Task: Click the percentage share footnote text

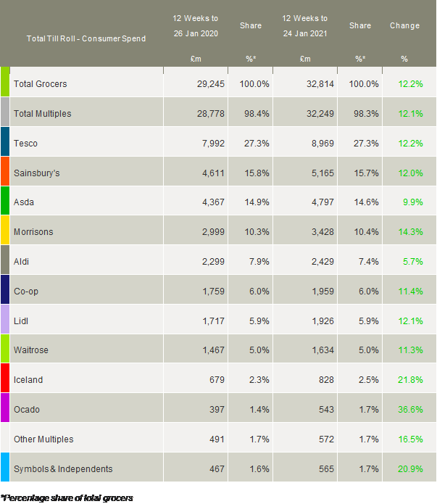Action: pos(67,497)
